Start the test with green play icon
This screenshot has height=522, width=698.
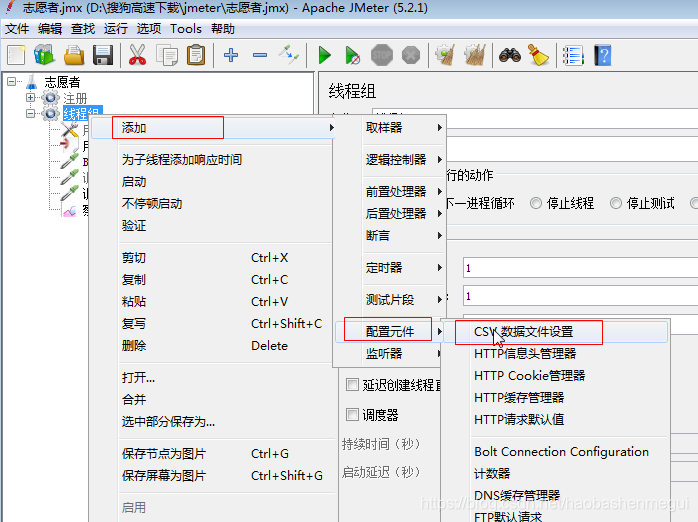(x=325, y=55)
